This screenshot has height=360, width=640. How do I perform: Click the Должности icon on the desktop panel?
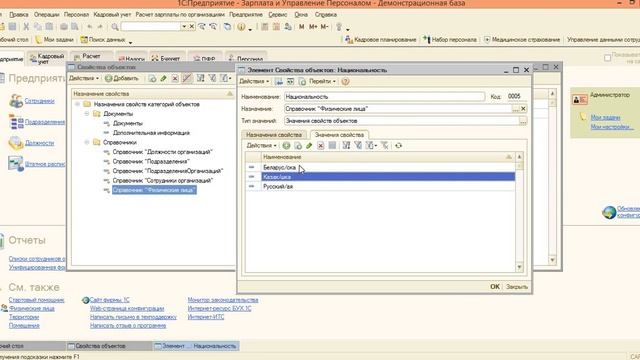tap(16, 143)
